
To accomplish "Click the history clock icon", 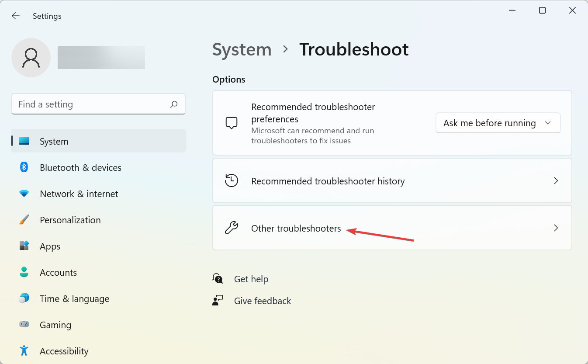I will tap(232, 181).
